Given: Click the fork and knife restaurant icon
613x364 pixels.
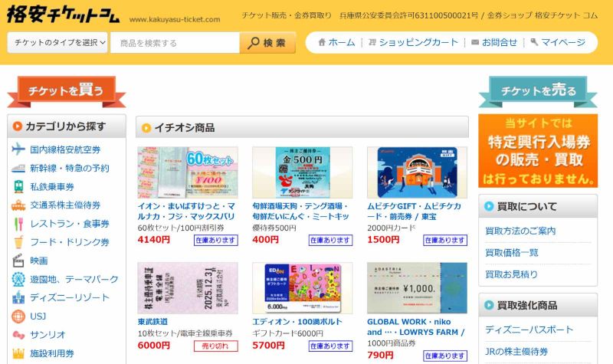Looking at the screenshot, I should pos(18,224).
